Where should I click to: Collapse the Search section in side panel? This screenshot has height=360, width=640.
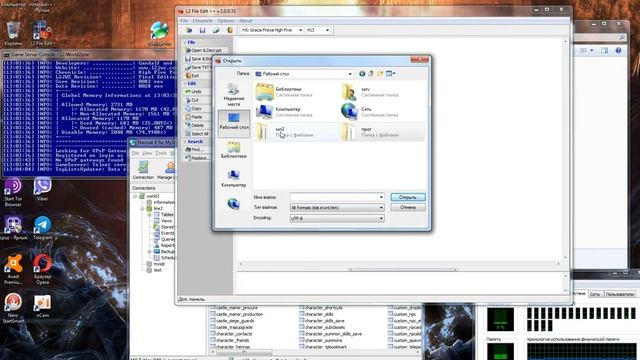click(x=193, y=142)
